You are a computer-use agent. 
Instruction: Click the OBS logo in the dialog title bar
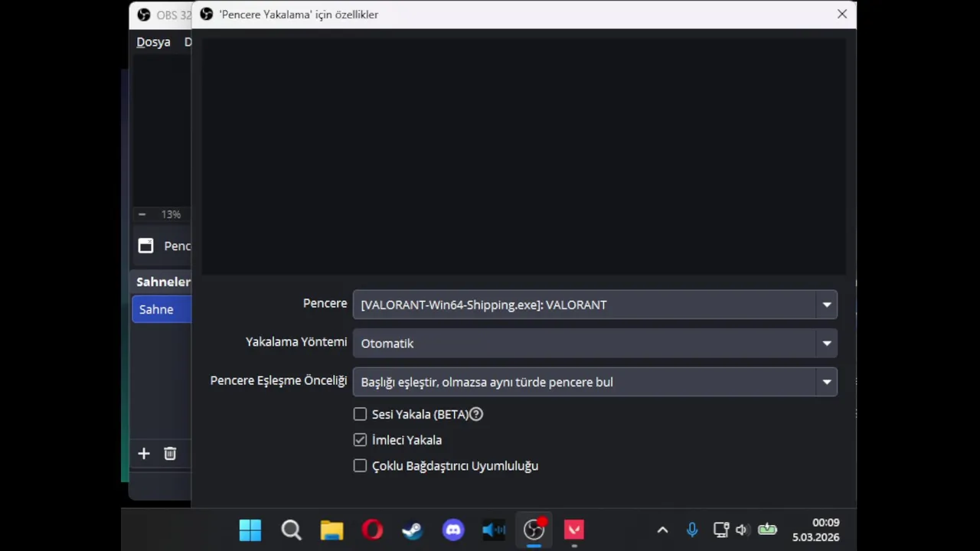point(206,14)
